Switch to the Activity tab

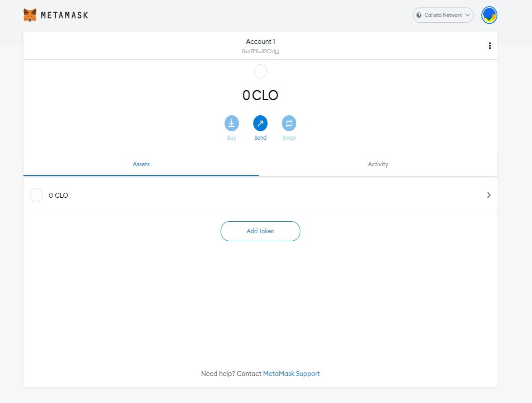(378, 164)
